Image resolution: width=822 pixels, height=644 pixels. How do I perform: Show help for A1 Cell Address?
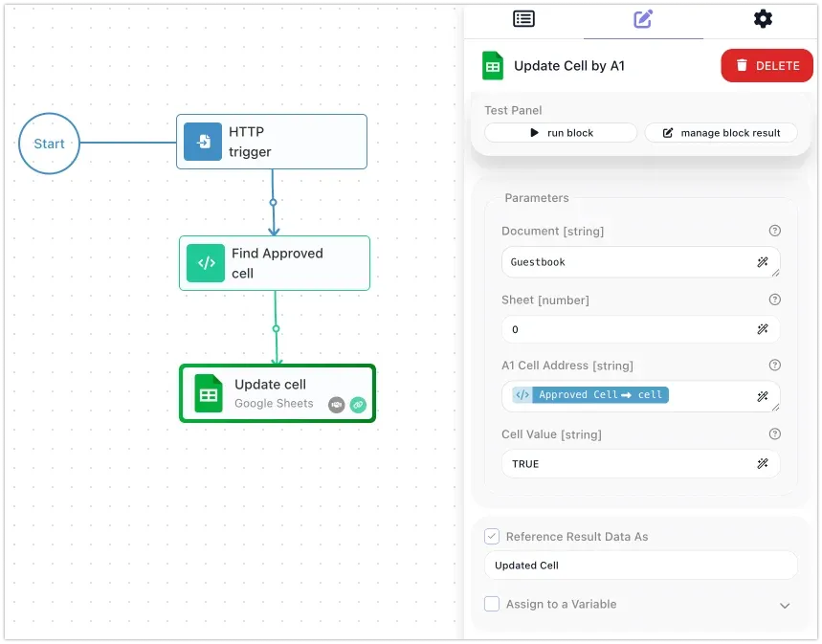pyautogui.click(x=774, y=365)
